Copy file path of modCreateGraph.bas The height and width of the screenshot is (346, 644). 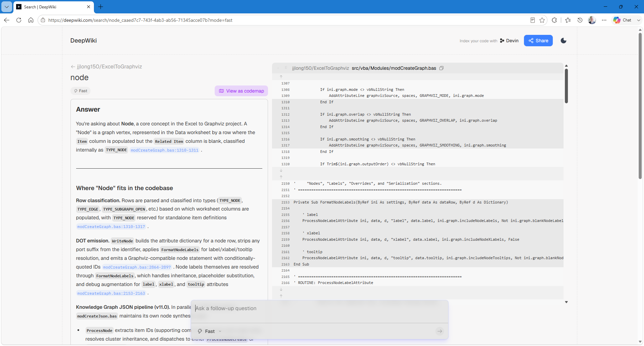point(441,68)
